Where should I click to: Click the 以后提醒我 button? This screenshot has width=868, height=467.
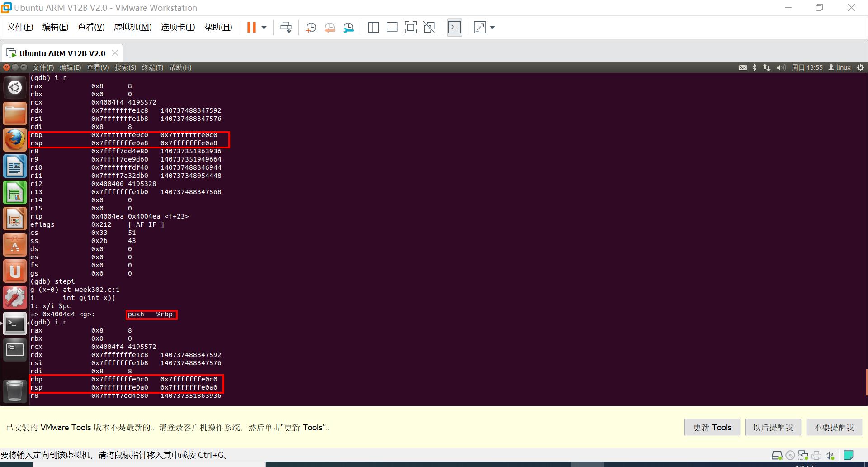click(773, 427)
